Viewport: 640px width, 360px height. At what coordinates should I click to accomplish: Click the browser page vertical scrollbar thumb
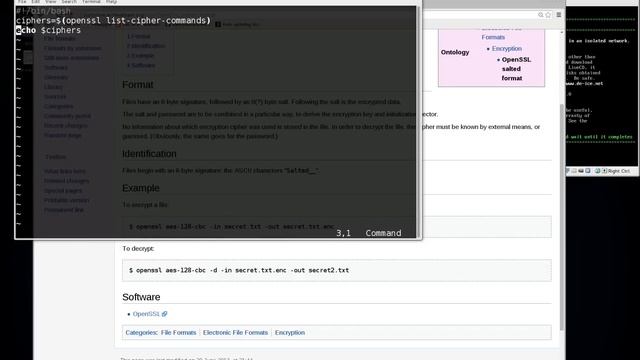coord(562,216)
